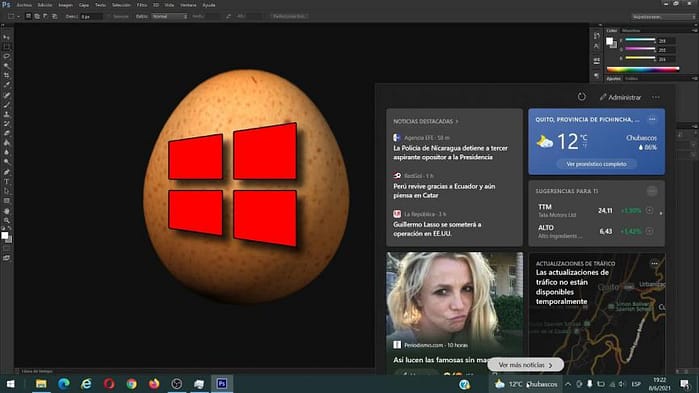Select the Brush tool
This screenshot has width=699, height=393.
pyautogui.click(x=6, y=105)
